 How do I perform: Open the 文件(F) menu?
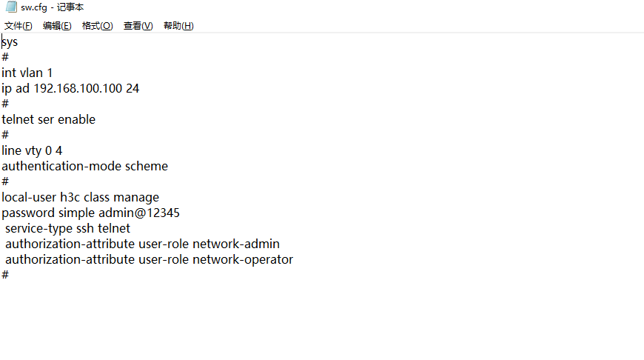pyautogui.click(x=19, y=26)
